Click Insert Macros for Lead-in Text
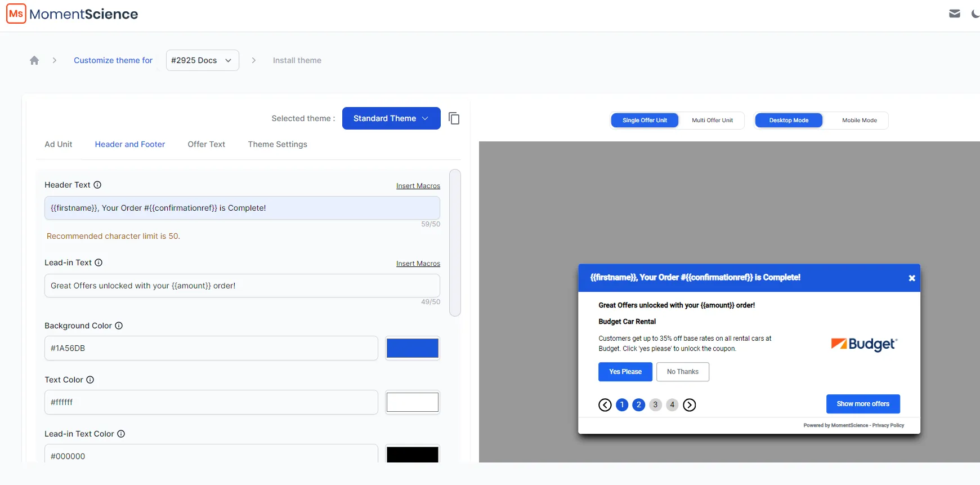Screen dimensions: 980x485 click(418, 264)
